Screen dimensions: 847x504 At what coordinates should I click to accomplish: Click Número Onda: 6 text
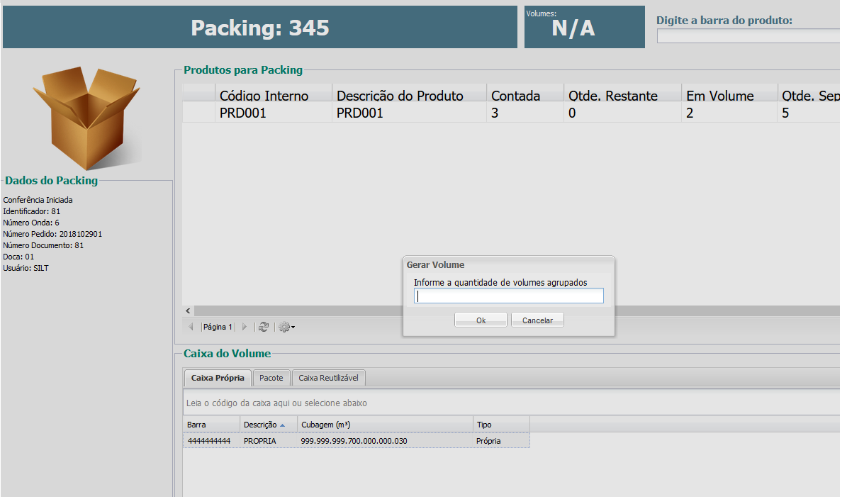[x=31, y=223]
